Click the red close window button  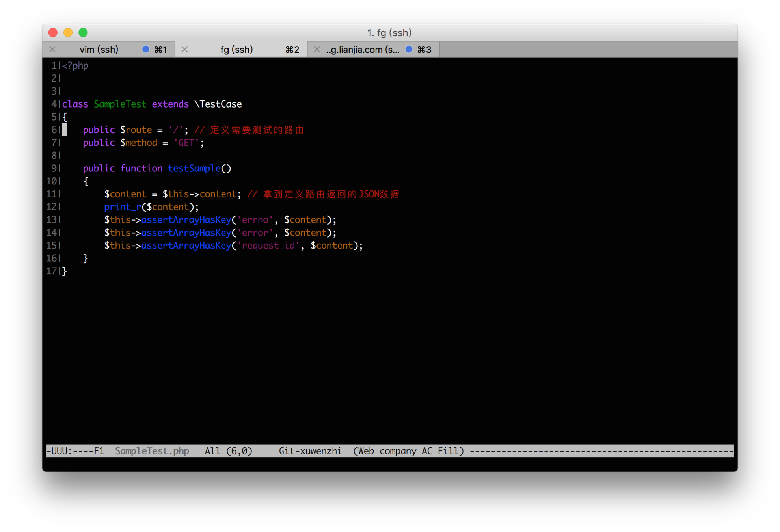click(x=53, y=33)
